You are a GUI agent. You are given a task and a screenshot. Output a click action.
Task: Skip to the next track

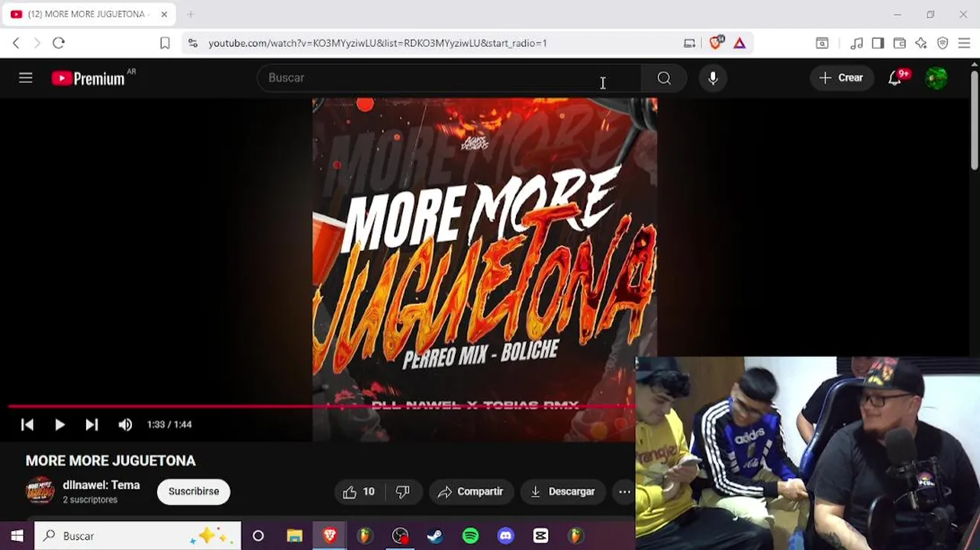click(x=92, y=425)
